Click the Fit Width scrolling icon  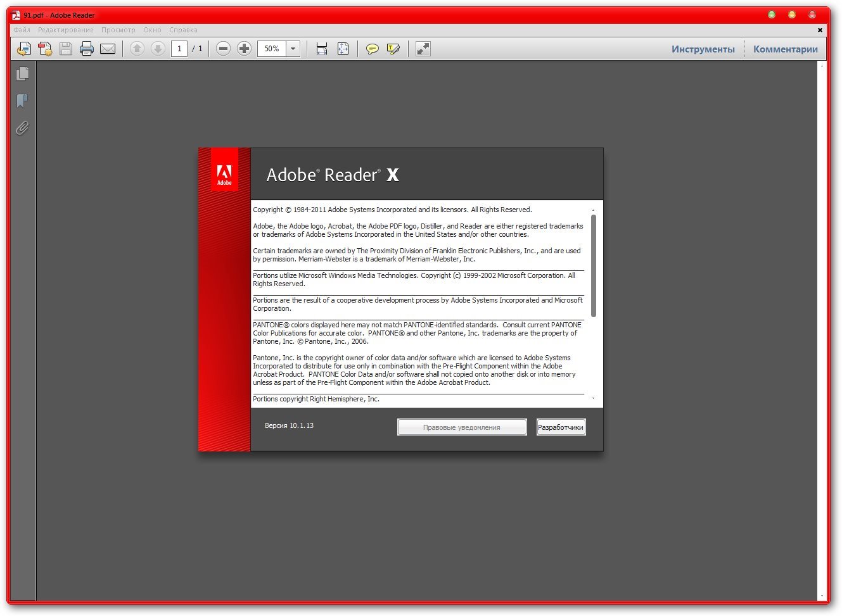tap(322, 49)
